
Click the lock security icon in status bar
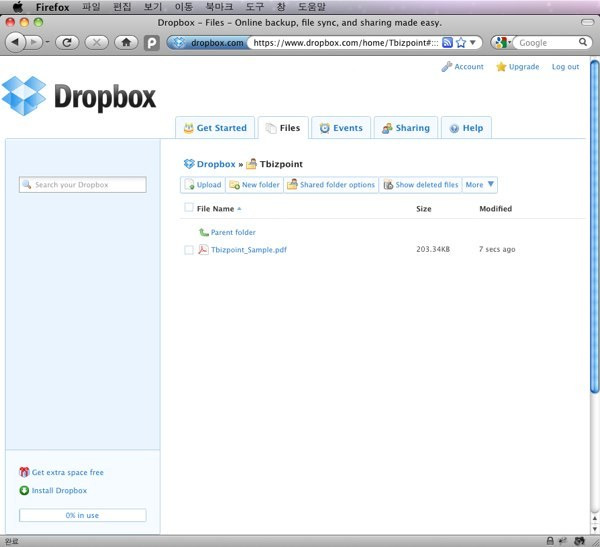pyautogui.click(x=550, y=540)
